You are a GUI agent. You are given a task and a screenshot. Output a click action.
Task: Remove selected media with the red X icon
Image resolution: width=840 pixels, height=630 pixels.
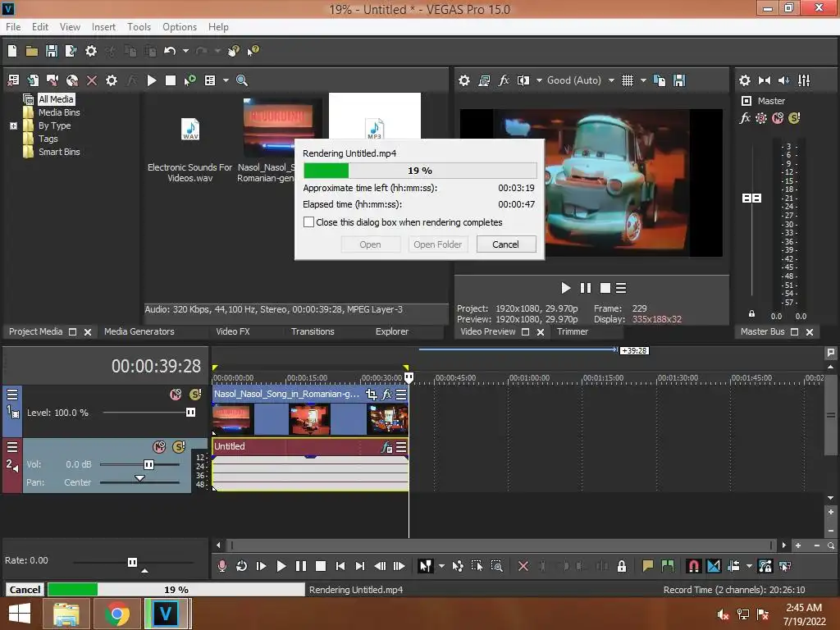[x=92, y=80]
